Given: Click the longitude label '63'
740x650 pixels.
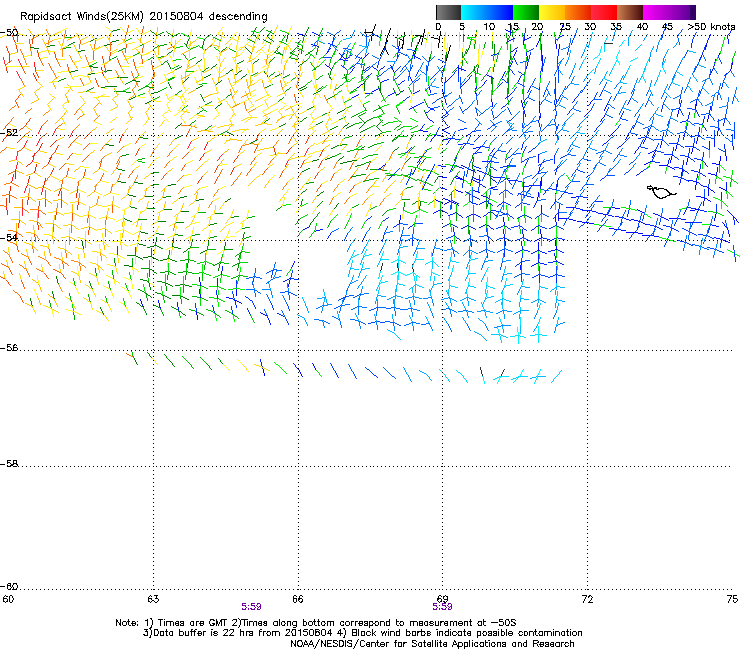Looking at the screenshot, I should pyautogui.click(x=153, y=599).
